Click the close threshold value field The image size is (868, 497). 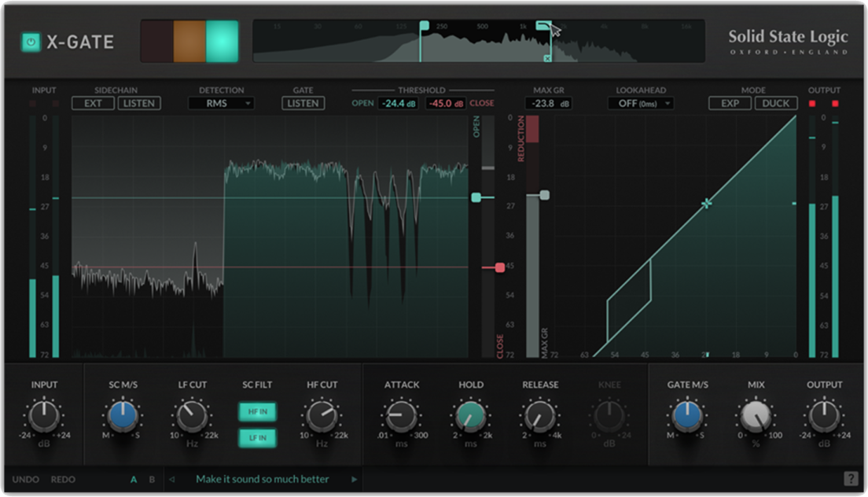[x=446, y=103]
